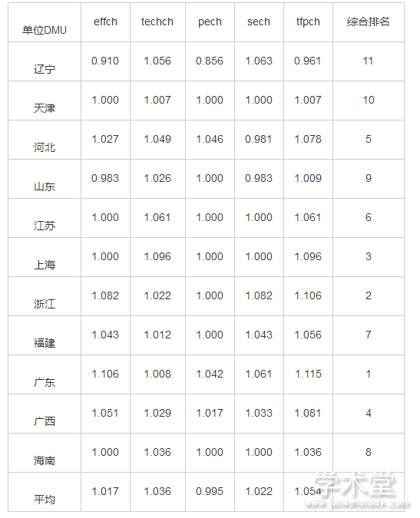Select 福建 effch value 1.043
The image size is (420, 518).
tap(105, 335)
